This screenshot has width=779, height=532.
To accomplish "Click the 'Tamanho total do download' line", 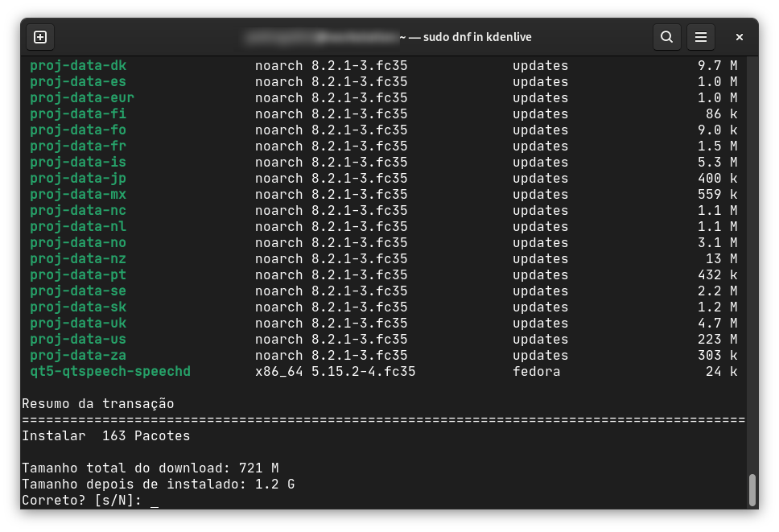I will pyautogui.click(x=150, y=468).
